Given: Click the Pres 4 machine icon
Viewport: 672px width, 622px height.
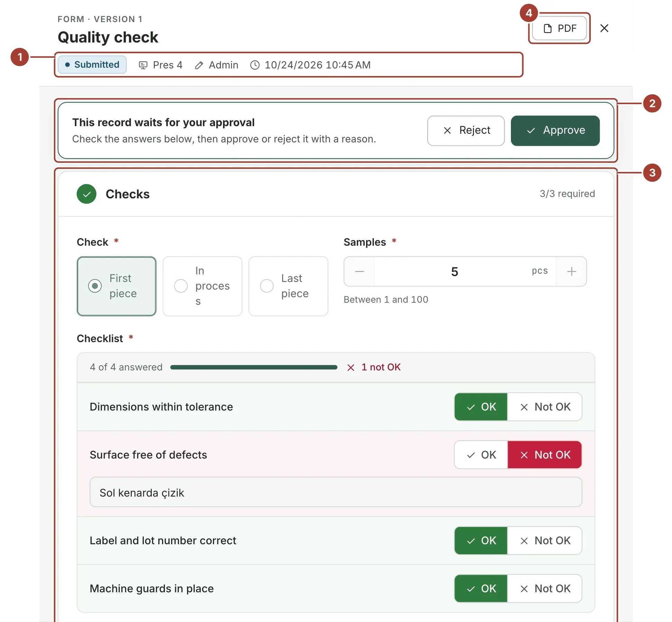Looking at the screenshot, I should (143, 65).
